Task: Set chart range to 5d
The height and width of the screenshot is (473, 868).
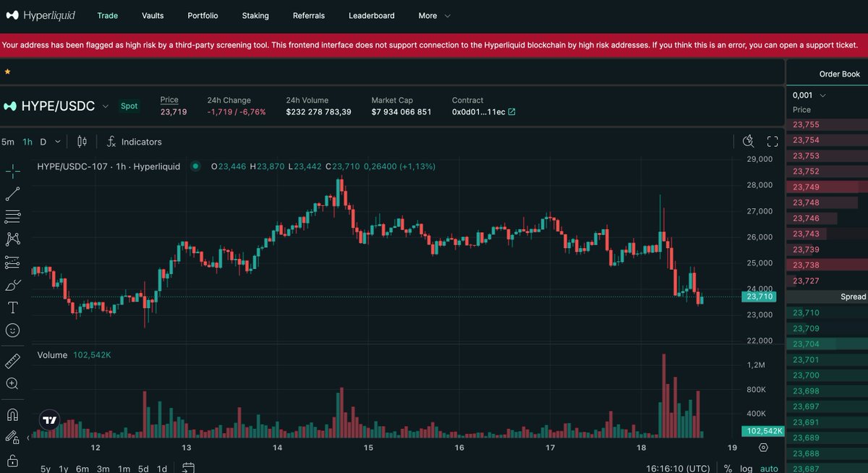Action: (143, 469)
